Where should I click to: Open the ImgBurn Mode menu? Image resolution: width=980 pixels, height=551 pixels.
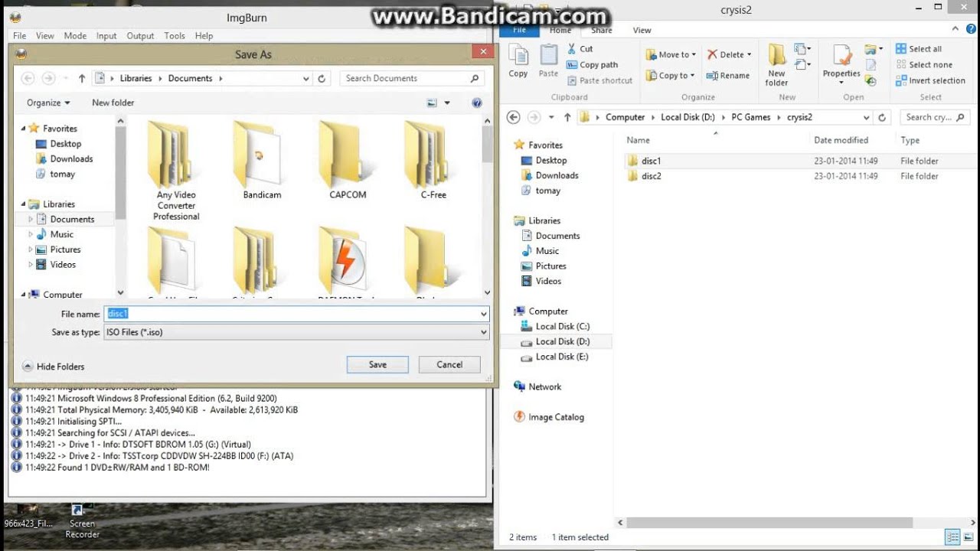(75, 36)
